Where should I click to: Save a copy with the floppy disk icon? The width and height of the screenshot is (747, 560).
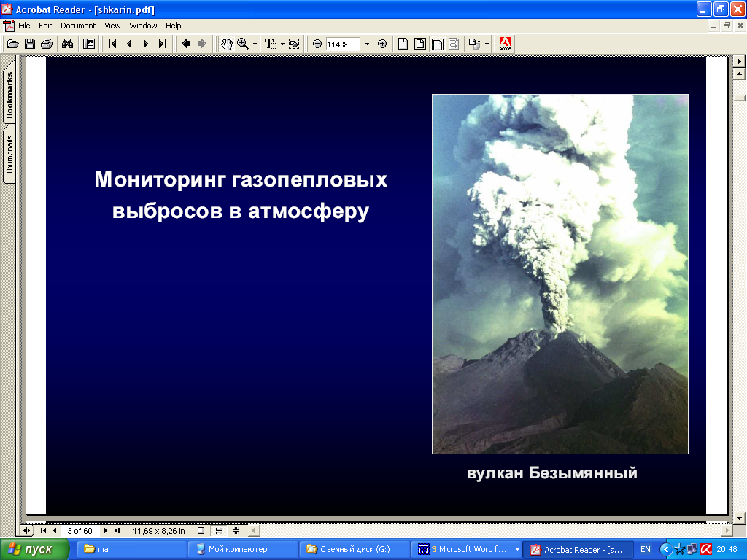[x=29, y=44]
